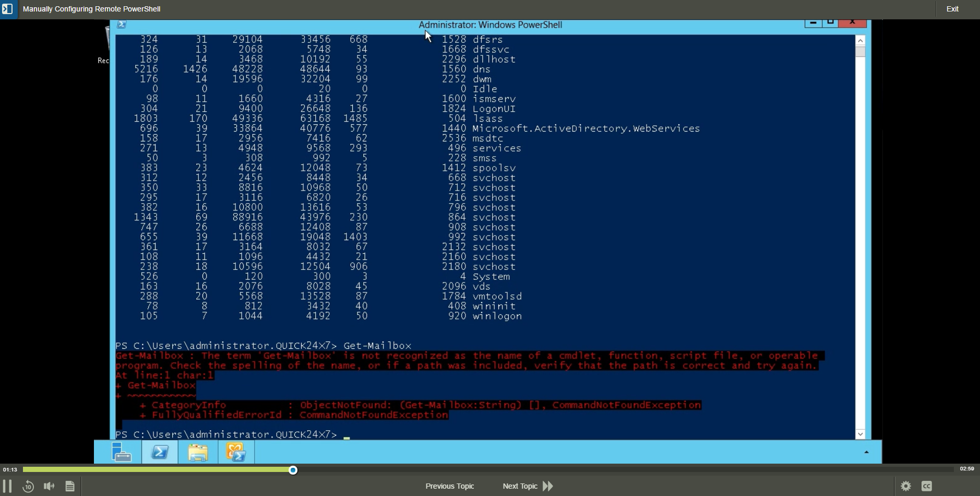Advance to the Next Topic

click(x=520, y=486)
